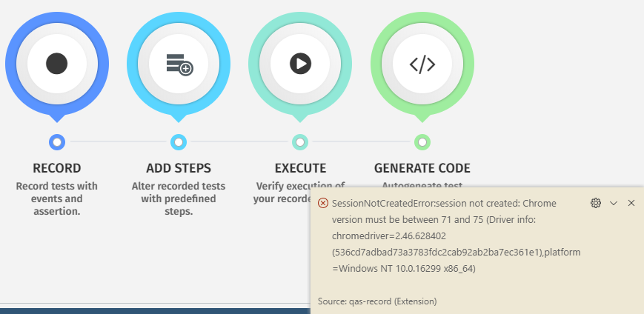Collapse the notification with the chevron
The height and width of the screenshot is (314, 644).
coord(614,203)
